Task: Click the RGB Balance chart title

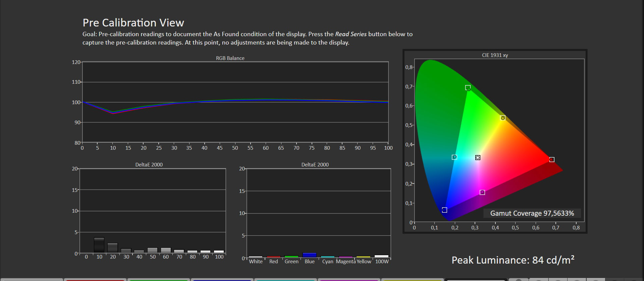Action: click(230, 58)
